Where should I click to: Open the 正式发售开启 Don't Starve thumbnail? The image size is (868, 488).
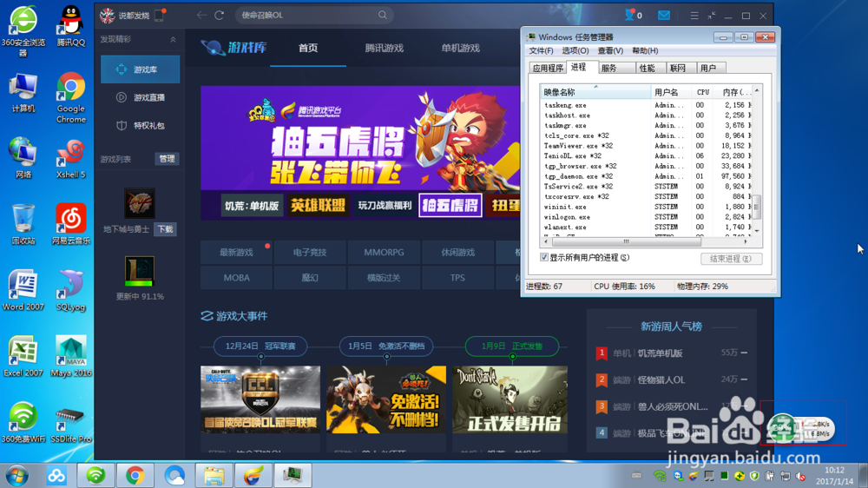click(510, 399)
